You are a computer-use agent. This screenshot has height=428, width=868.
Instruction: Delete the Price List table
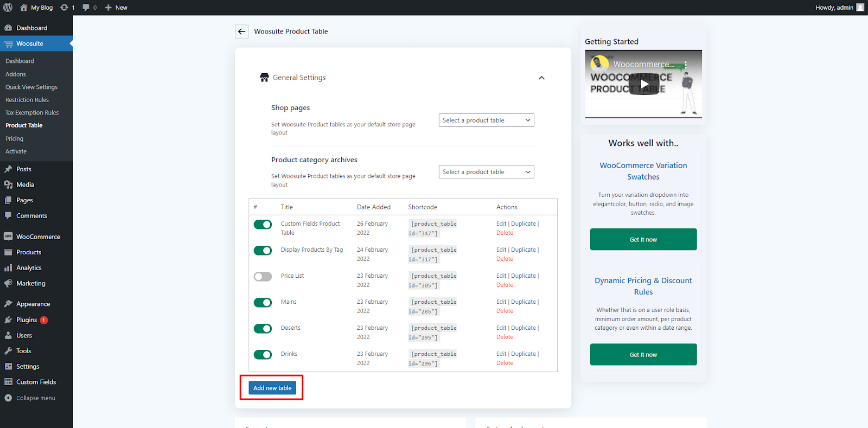coord(505,285)
